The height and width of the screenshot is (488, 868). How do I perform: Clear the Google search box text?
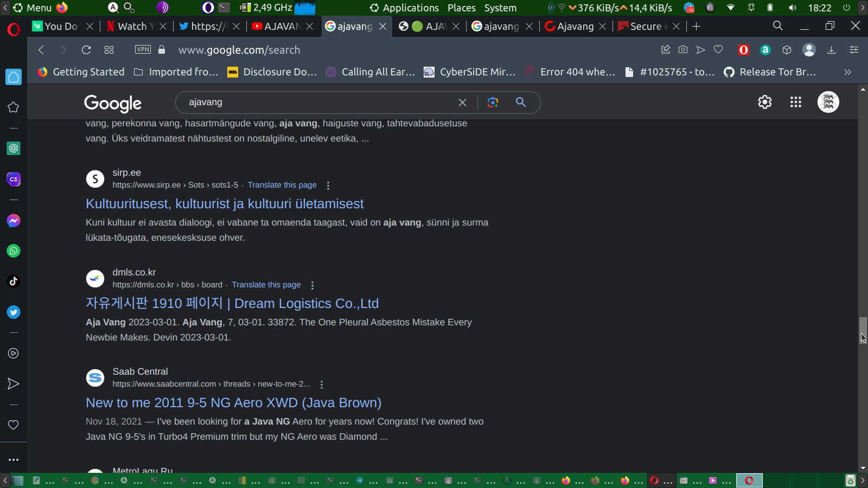(x=462, y=102)
